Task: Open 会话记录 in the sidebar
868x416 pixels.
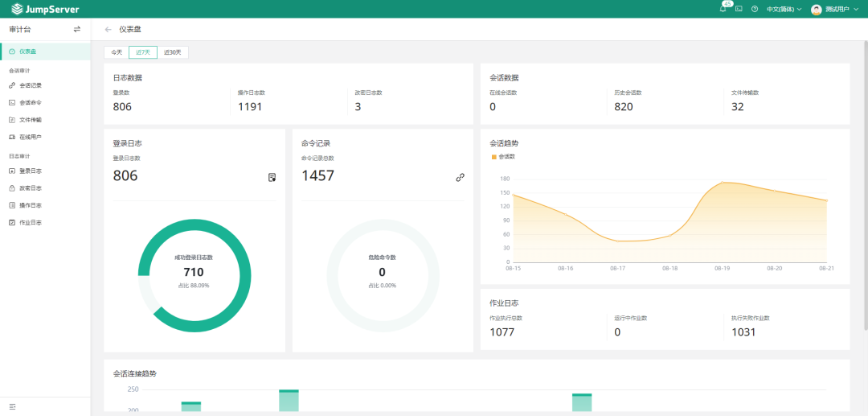Action: click(x=31, y=85)
